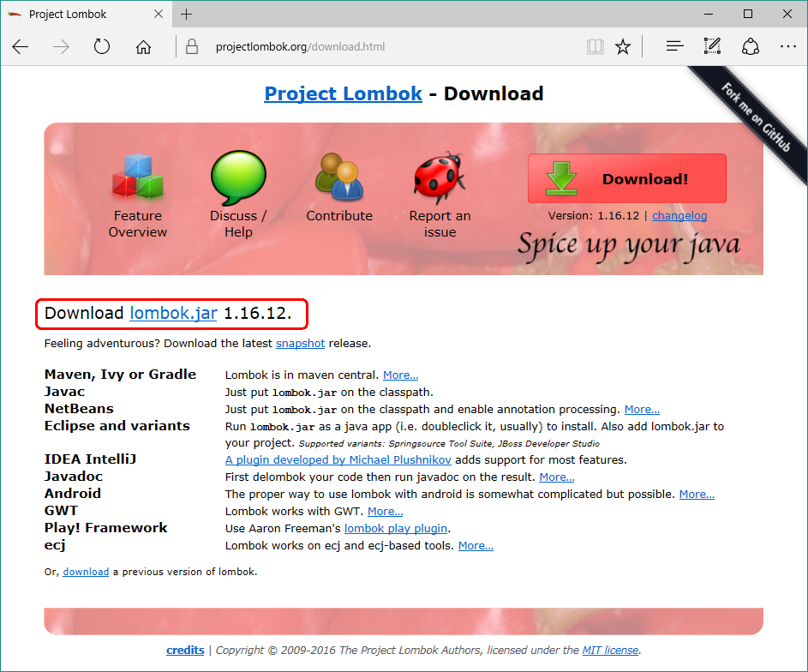Click the 'NetBeans' heading

[x=79, y=409]
